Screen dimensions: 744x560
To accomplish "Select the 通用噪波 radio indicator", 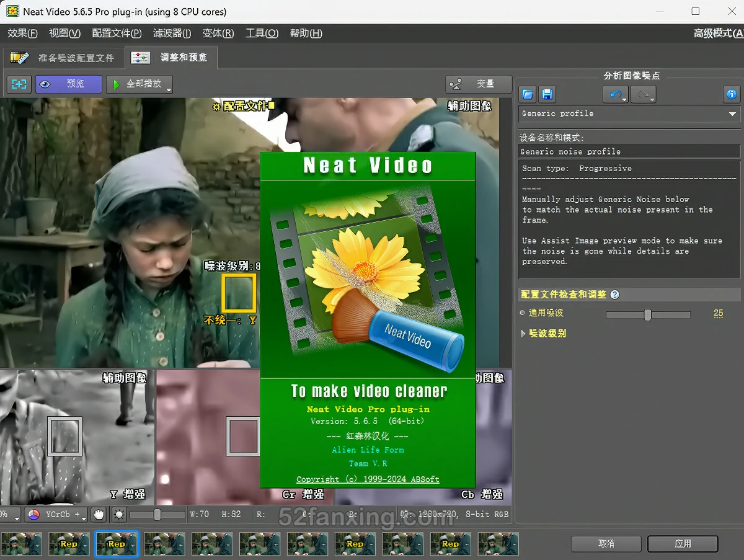I will (523, 313).
